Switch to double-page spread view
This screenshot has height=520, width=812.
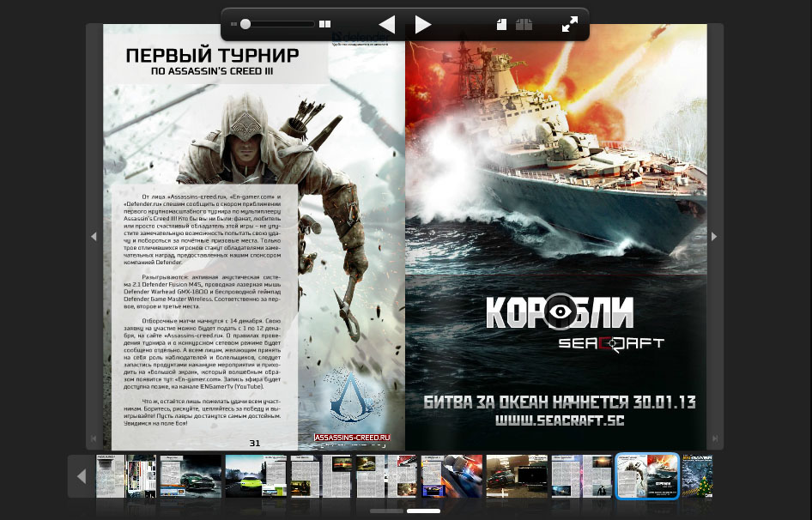524,24
